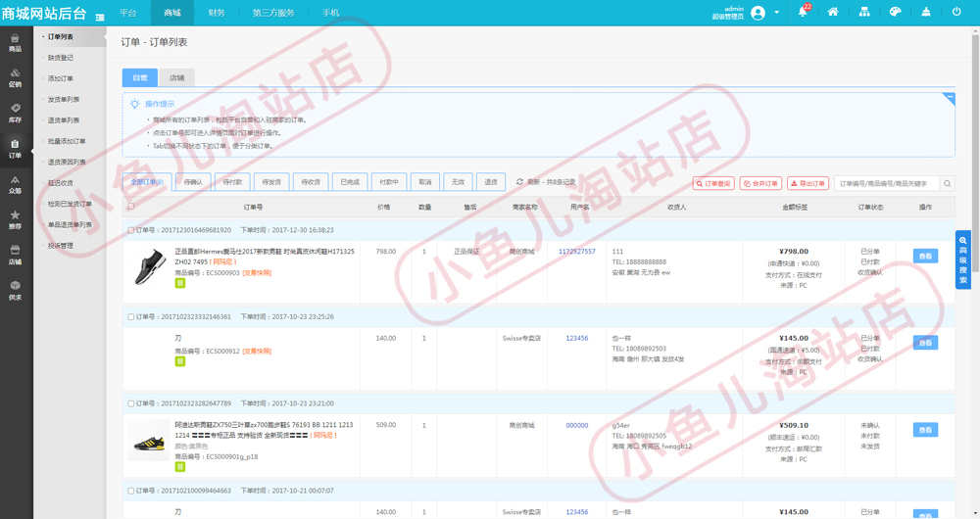Click the red 合并订单 button
The width and height of the screenshot is (980, 519).
click(x=760, y=183)
